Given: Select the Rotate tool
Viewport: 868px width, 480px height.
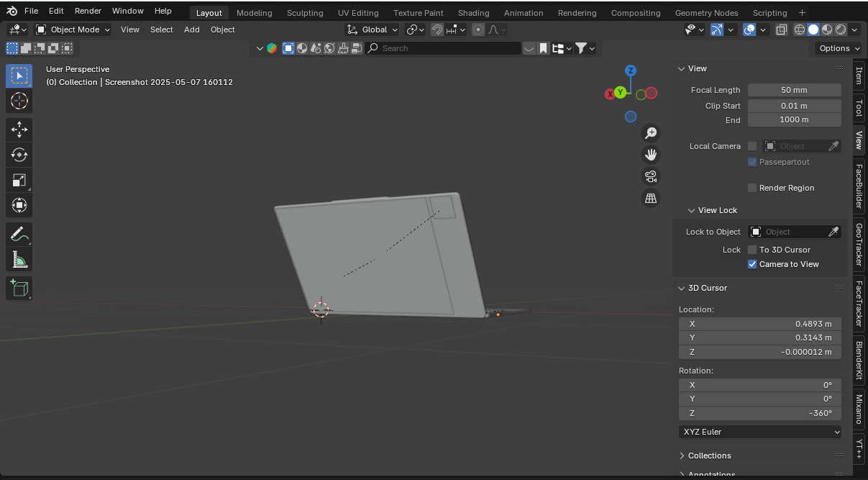Looking at the screenshot, I should (19, 155).
